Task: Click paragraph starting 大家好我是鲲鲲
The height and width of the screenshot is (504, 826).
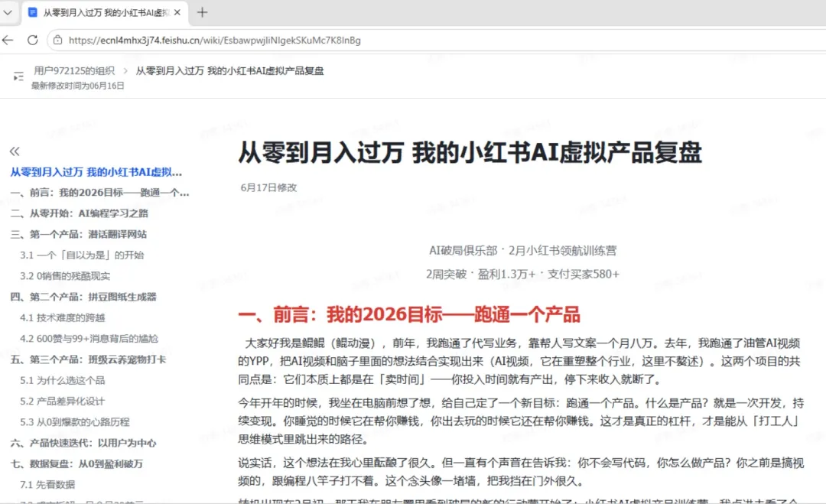Action: (x=521, y=361)
